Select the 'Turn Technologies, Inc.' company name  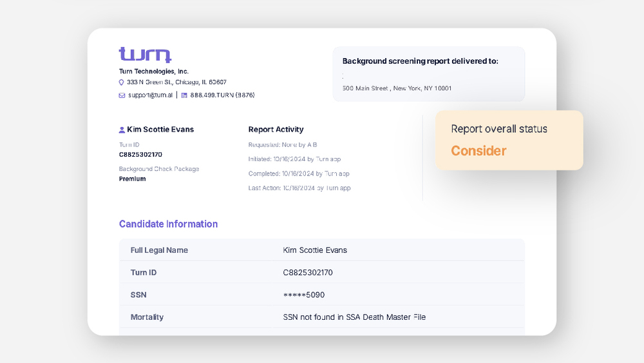(154, 71)
